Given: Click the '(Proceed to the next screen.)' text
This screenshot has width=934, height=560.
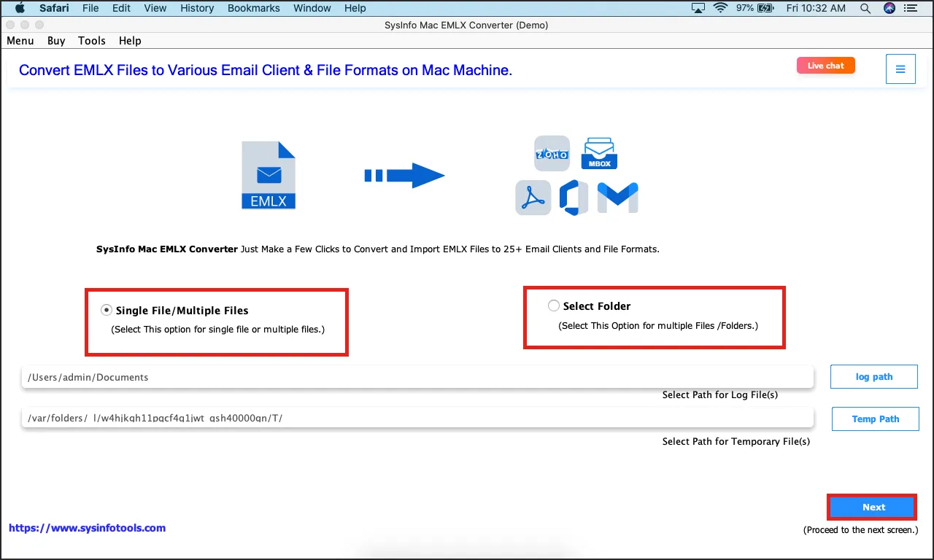Looking at the screenshot, I should (861, 530).
